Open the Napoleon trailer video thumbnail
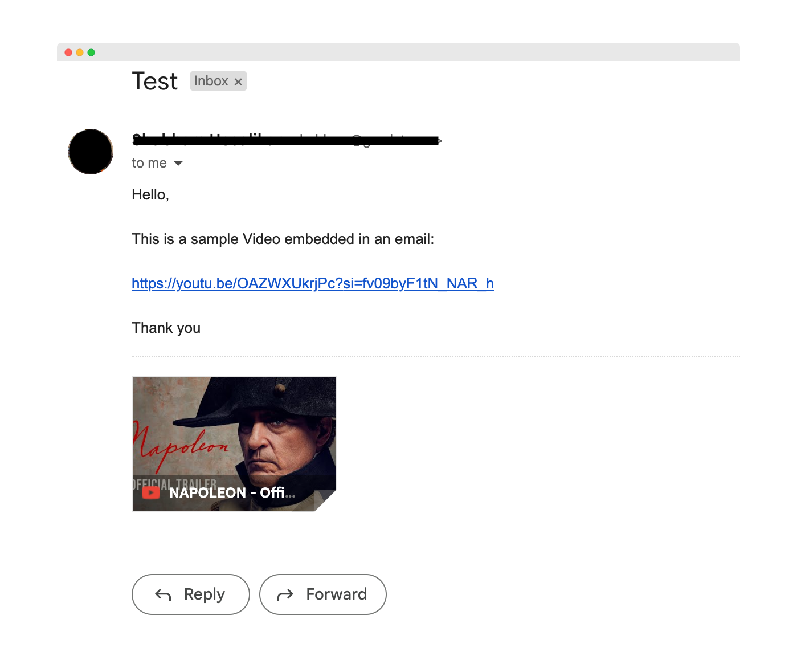 (x=234, y=433)
